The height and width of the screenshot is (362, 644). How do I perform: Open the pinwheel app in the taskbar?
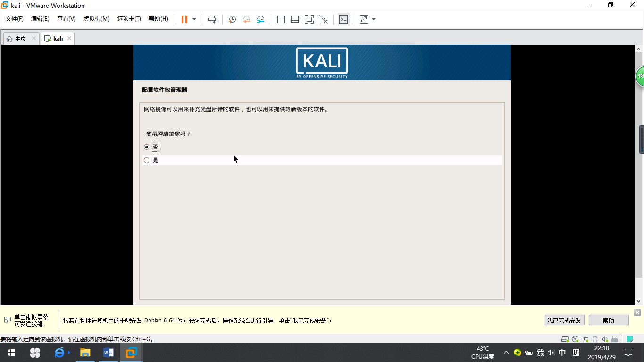[x=35, y=353]
